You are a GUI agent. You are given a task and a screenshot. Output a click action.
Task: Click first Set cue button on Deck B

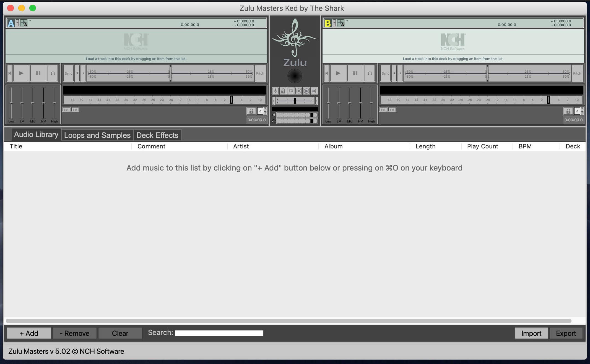coord(383,109)
